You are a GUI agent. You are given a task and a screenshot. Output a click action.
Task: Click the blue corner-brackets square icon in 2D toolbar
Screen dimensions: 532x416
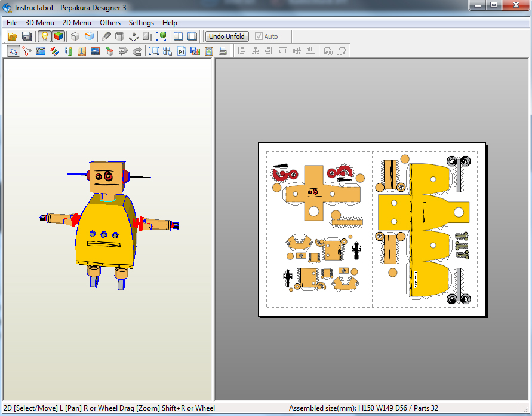154,51
